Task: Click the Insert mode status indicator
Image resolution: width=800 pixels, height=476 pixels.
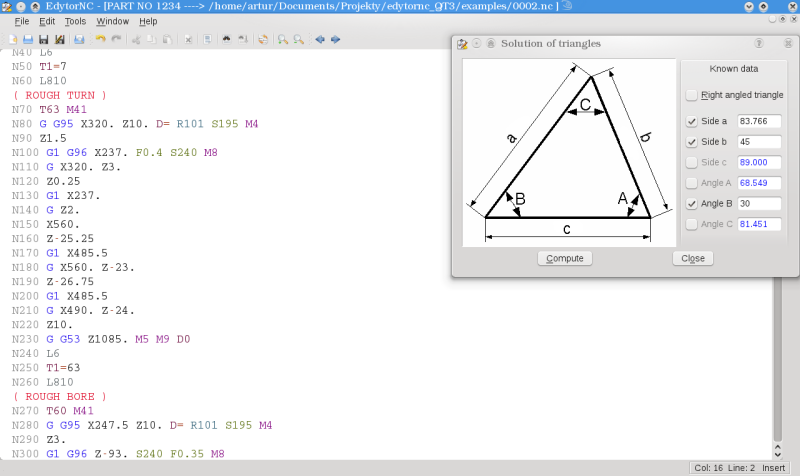Action: 773,468
